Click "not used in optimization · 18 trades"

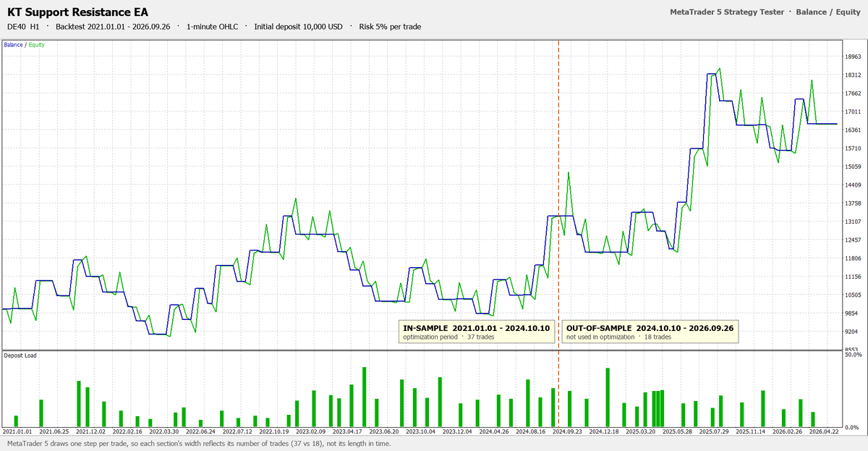[x=617, y=337]
